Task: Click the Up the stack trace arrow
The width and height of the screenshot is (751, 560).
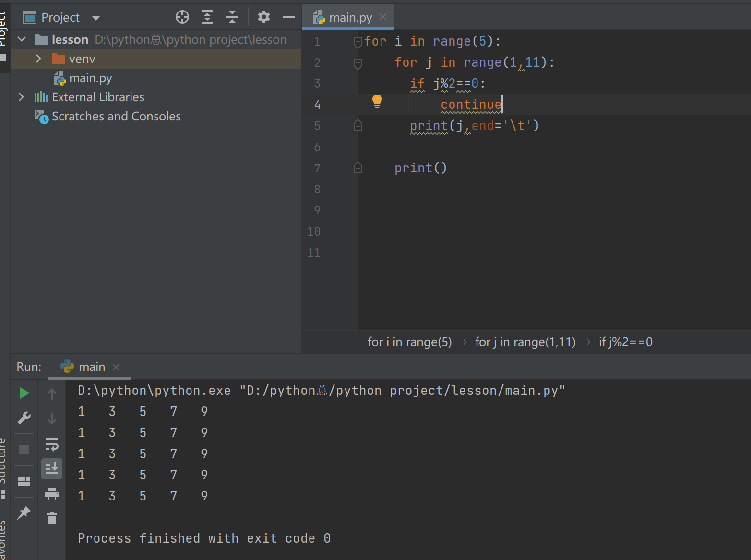Action: click(52, 394)
